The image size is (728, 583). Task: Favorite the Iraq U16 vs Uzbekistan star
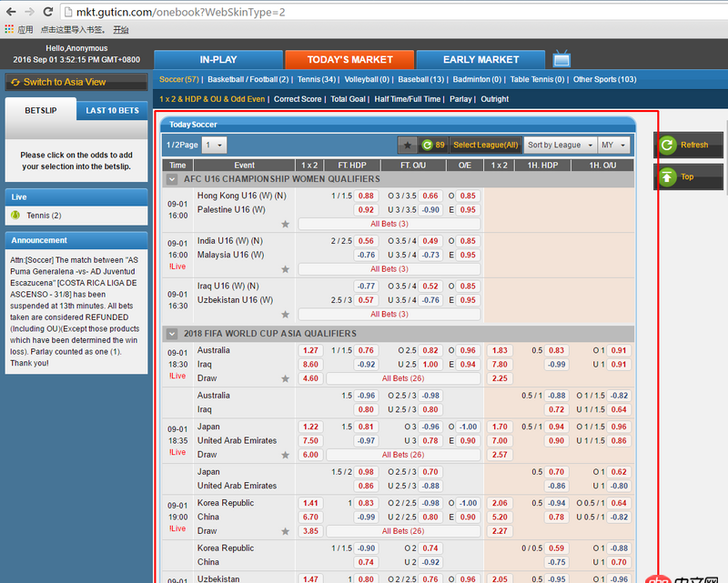(x=285, y=315)
